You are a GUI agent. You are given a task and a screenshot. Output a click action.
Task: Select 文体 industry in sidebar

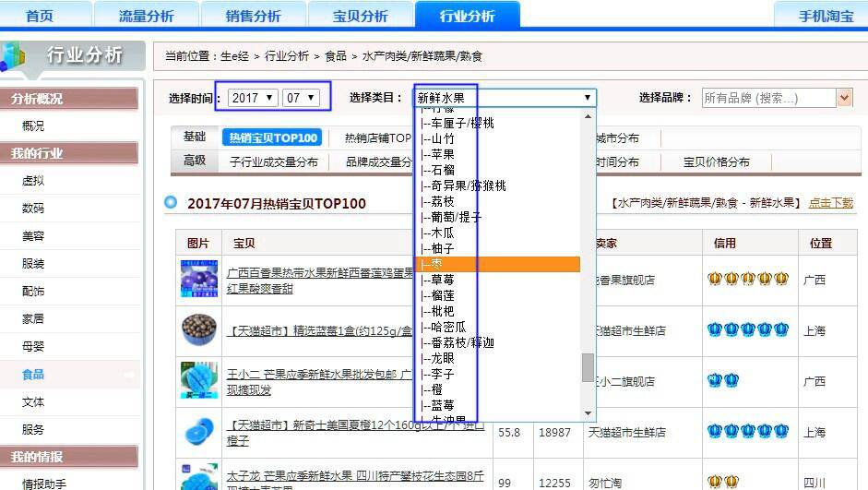tap(32, 402)
